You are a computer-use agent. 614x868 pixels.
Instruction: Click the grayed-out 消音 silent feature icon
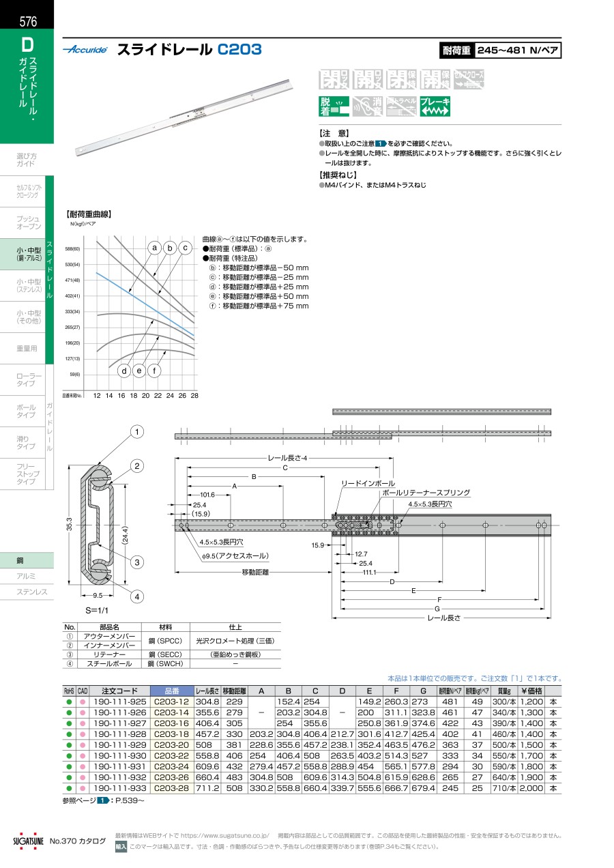368,107
